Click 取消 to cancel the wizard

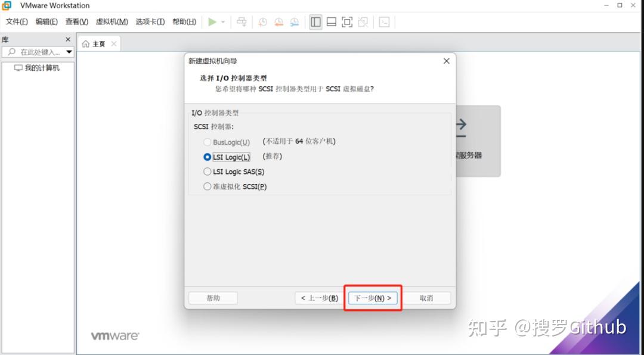click(426, 298)
